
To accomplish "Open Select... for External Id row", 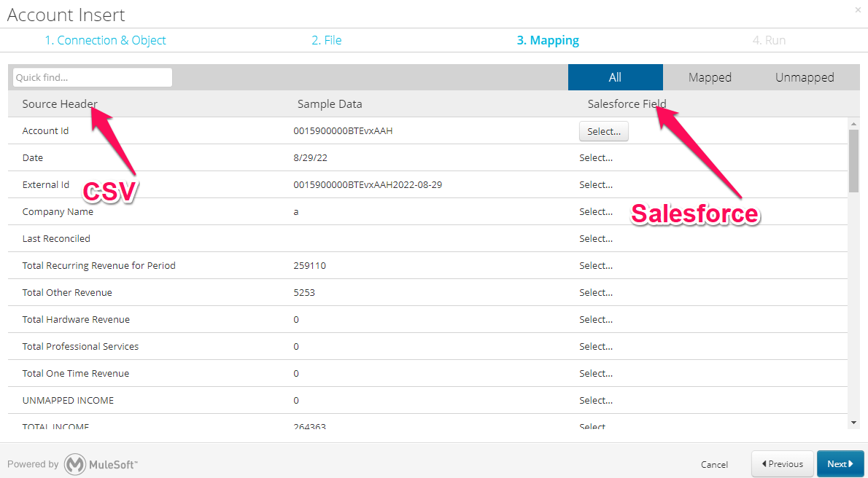I will point(596,185).
